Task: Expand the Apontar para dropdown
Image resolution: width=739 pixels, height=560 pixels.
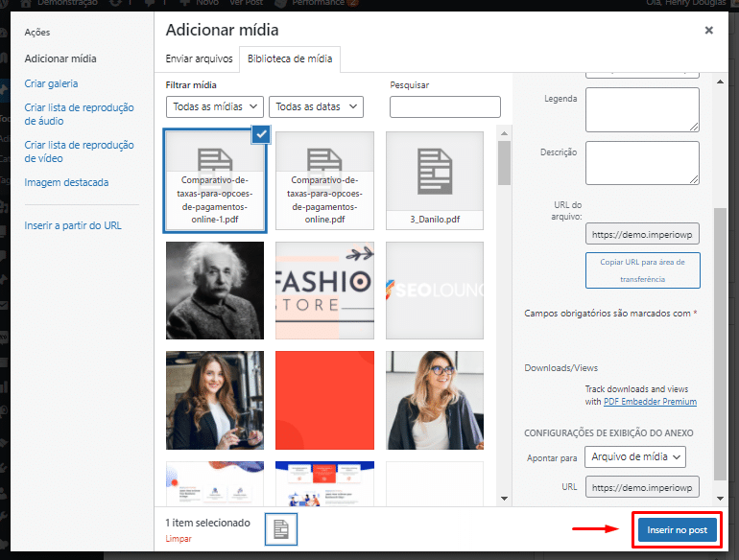Action: click(635, 457)
